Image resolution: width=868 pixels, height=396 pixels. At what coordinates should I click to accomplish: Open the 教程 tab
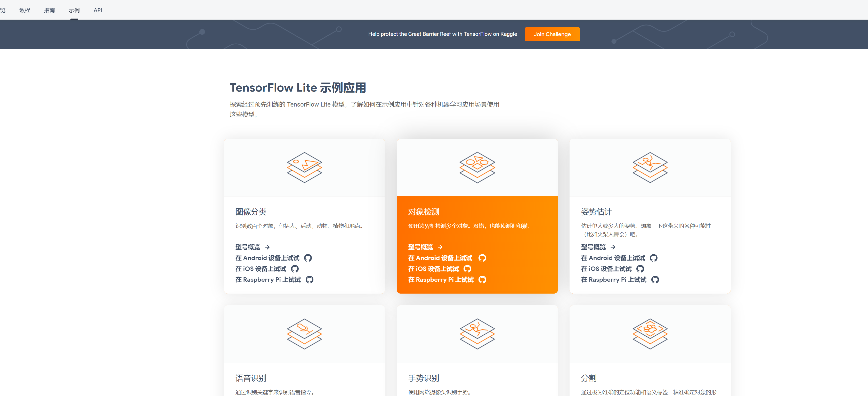click(25, 10)
